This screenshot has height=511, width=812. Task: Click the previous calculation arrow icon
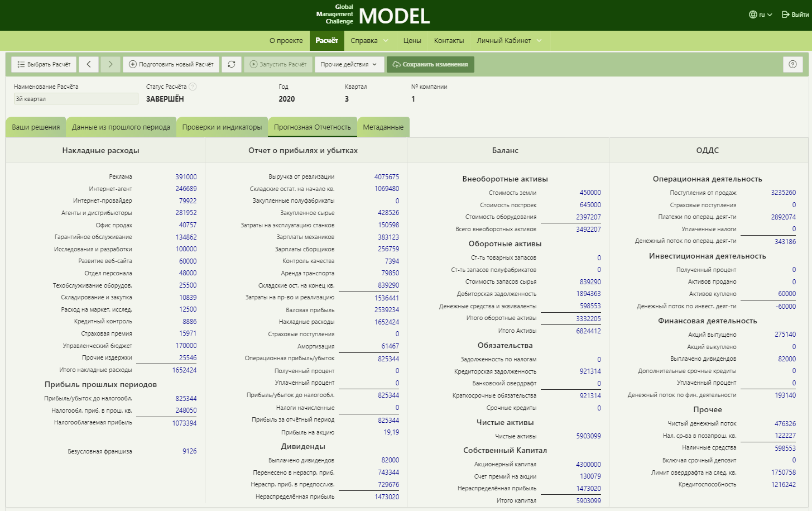point(89,64)
